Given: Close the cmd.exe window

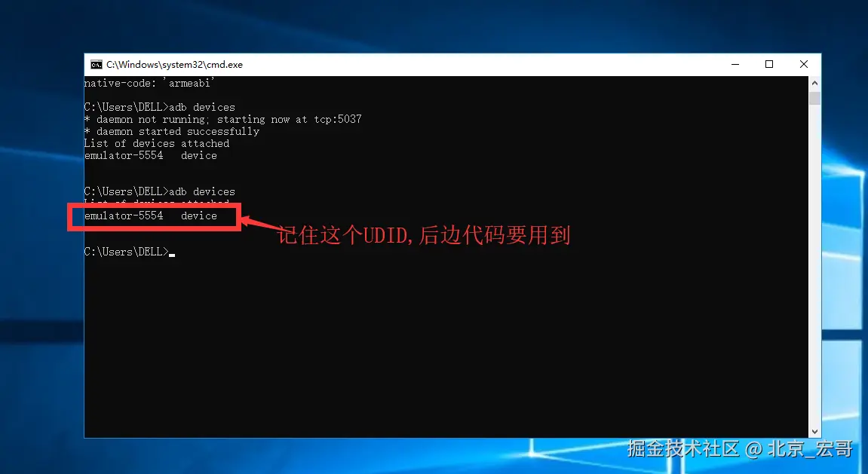Looking at the screenshot, I should [804, 64].
